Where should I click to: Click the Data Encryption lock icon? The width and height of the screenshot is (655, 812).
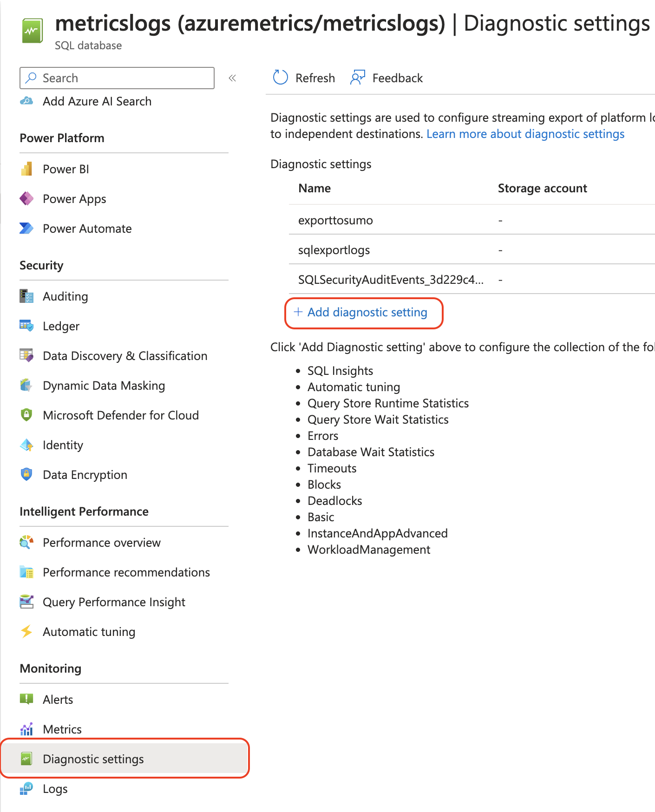[x=26, y=475]
